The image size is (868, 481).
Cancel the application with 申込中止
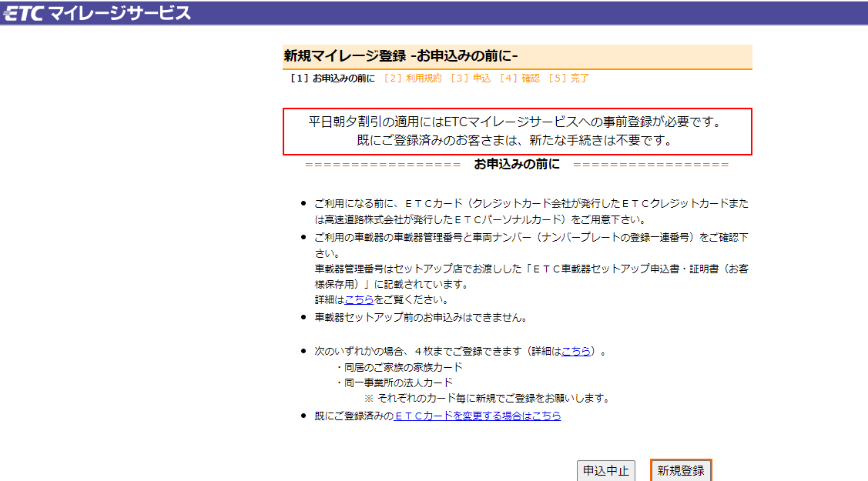[x=605, y=471]
